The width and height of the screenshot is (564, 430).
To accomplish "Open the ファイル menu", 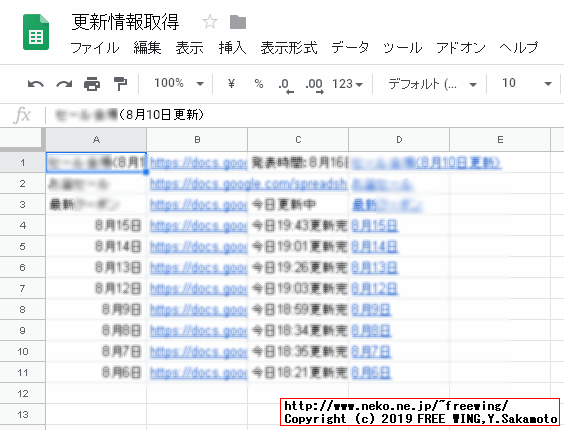I will click(x=95, y=47).
